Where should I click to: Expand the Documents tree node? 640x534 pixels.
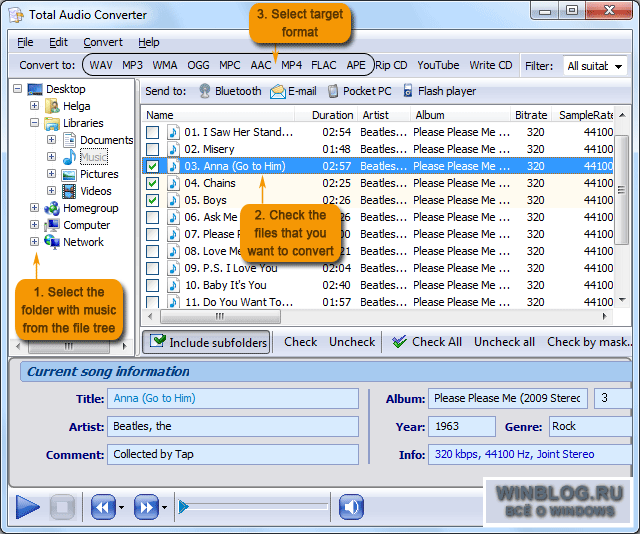click(x=51, y=140)
